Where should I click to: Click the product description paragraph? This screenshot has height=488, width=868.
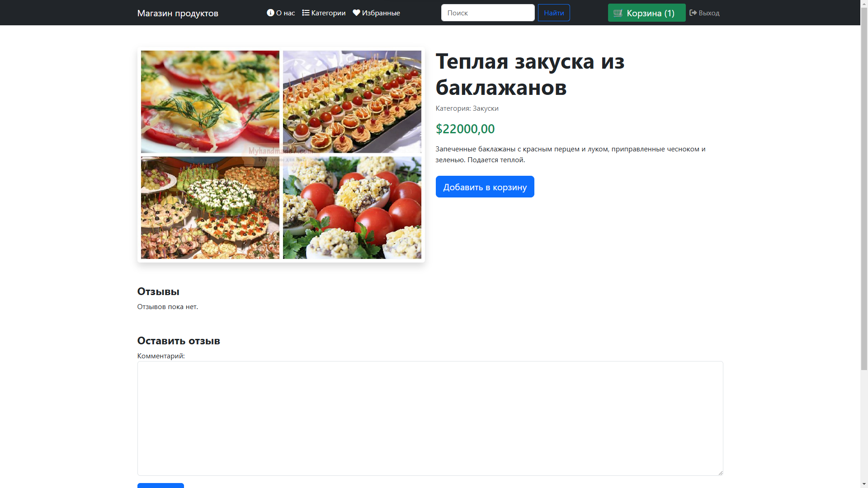[x=571, y=155]
